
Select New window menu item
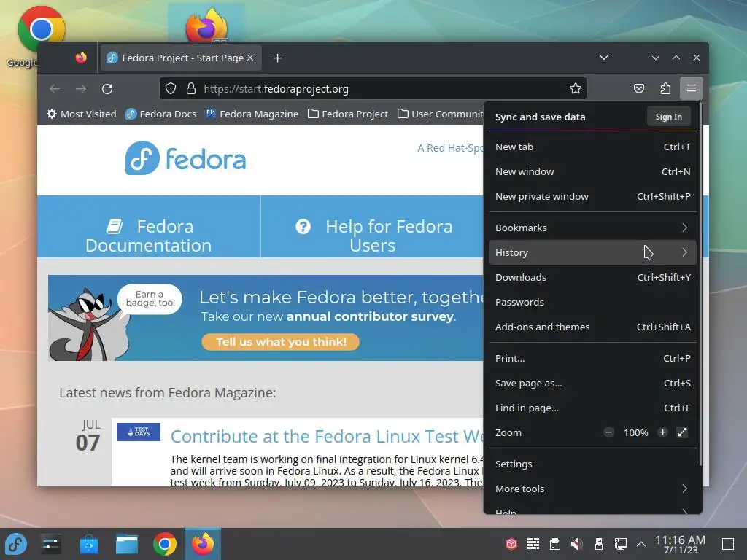pos(592,171)
